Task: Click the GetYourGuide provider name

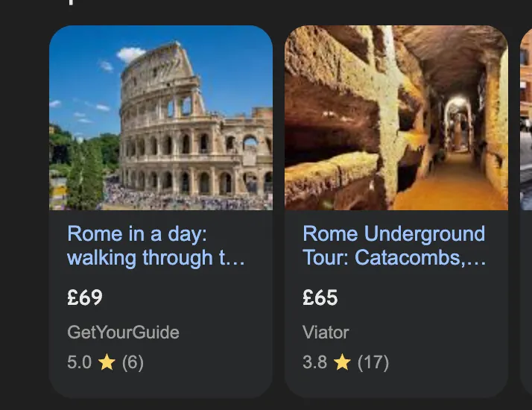Action: click(123, 332)
